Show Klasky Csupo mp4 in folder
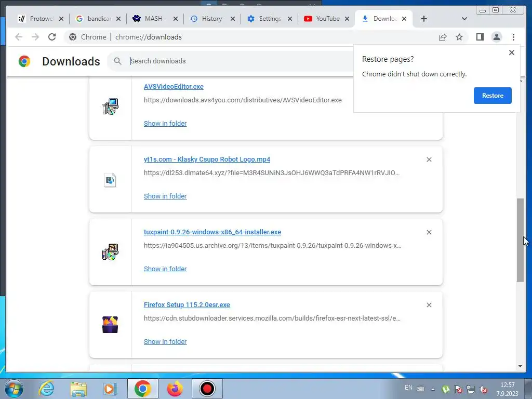This screenshot has height=399, width=532. click(165, 196)
